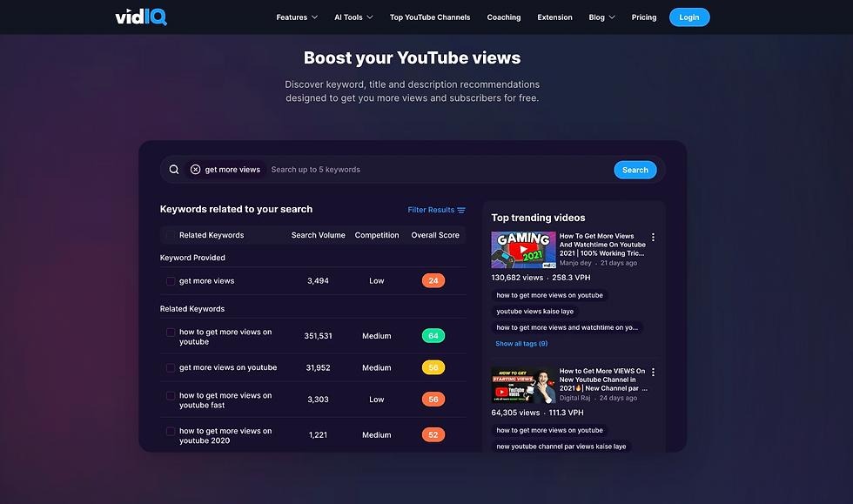Click '130,682 views' stat text
The width and height of the screenshot is (853, 504).
(x=517, y=278)
